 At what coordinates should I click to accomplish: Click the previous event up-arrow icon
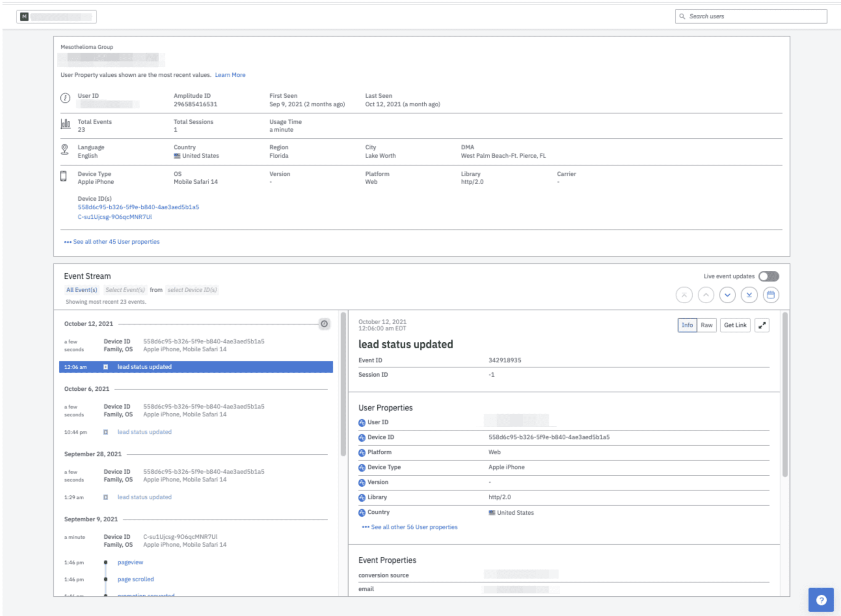705,295
